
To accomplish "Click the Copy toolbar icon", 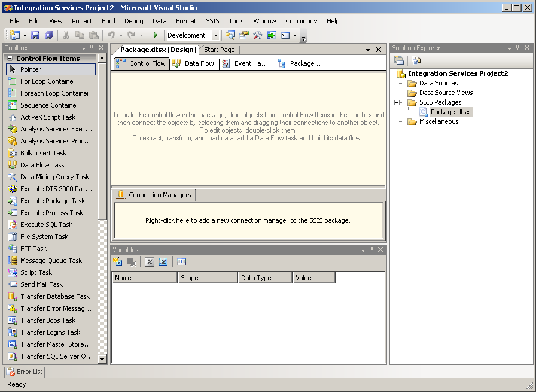I will (80, 35).
